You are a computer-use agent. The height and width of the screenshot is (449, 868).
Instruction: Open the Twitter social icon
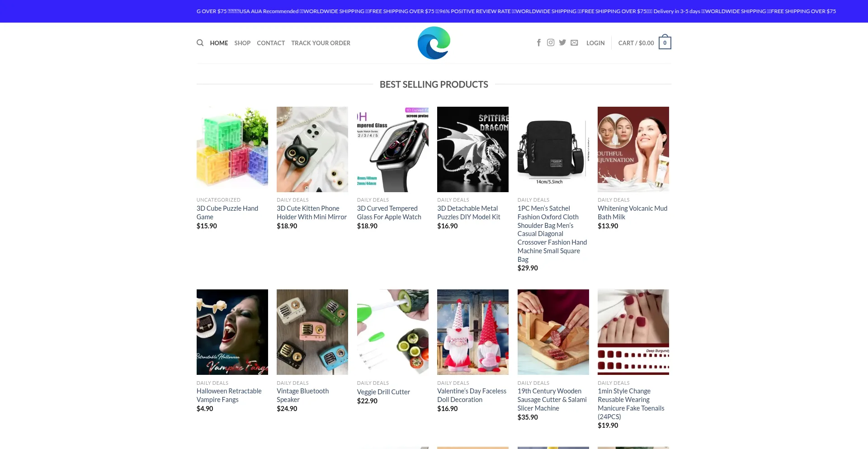(562, 43)
